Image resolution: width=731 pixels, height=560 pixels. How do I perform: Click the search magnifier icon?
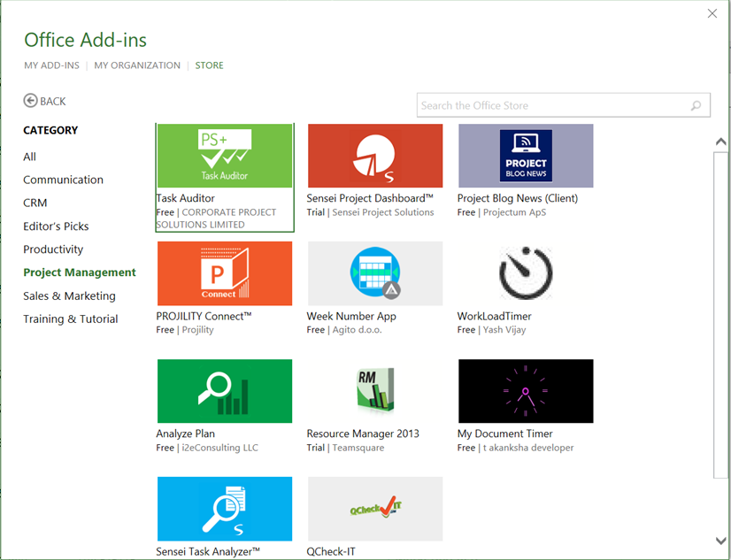tap(696, 106)
